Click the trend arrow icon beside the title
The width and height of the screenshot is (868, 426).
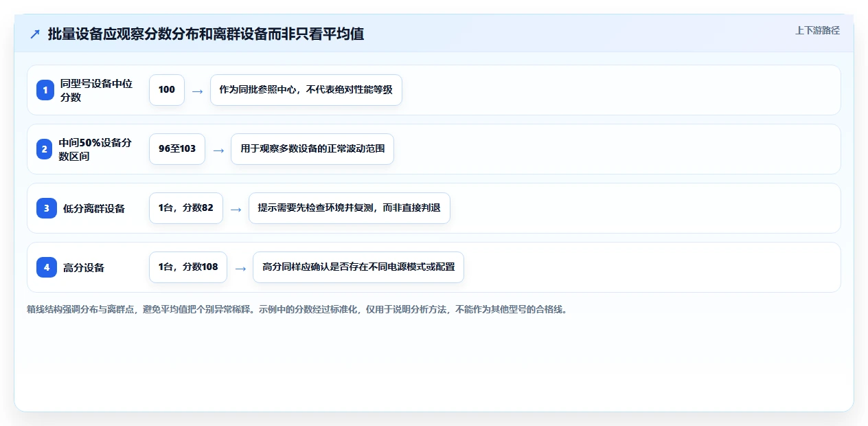(35, 34)
